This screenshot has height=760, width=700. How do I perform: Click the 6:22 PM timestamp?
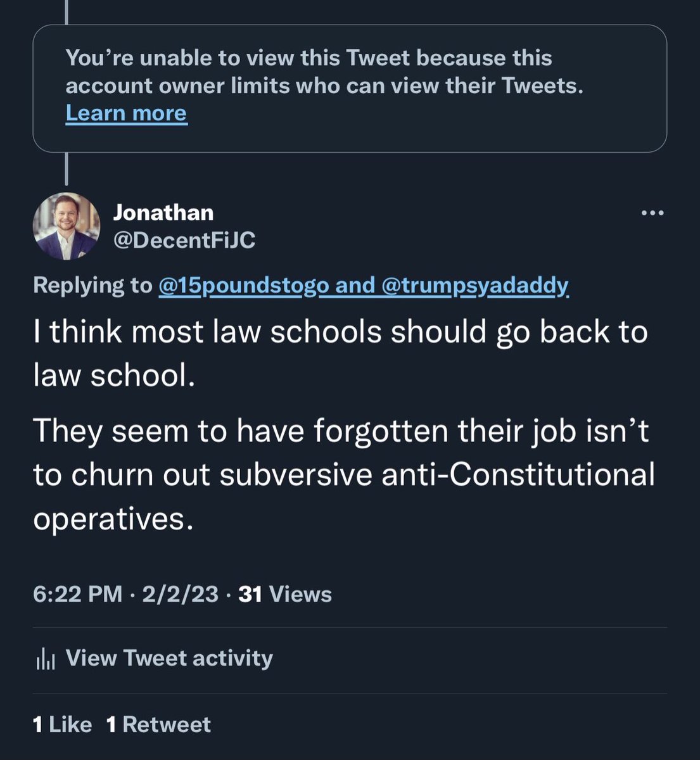pyautogui.click(x=77, y=594)
